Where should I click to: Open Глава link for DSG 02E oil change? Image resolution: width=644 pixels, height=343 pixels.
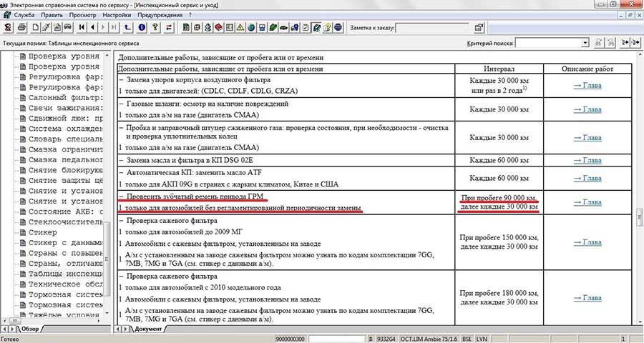(587, 160)
